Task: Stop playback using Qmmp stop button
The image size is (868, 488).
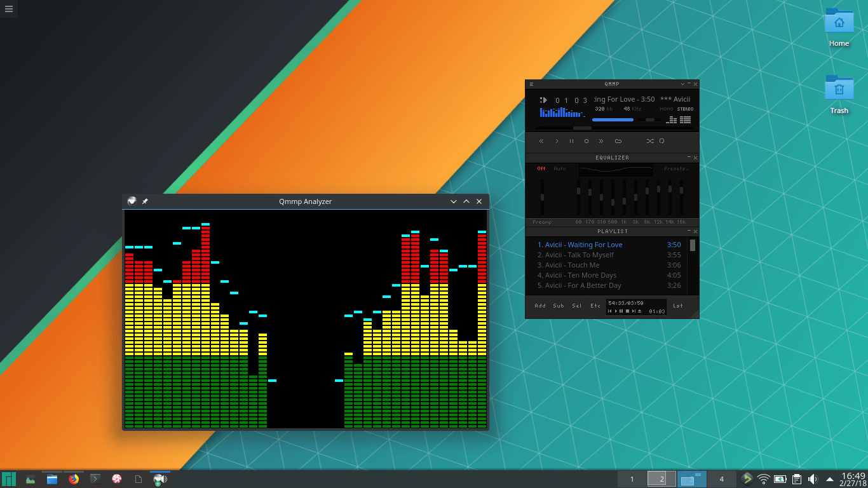Action: pyautogui.click(x=587, y=141)
